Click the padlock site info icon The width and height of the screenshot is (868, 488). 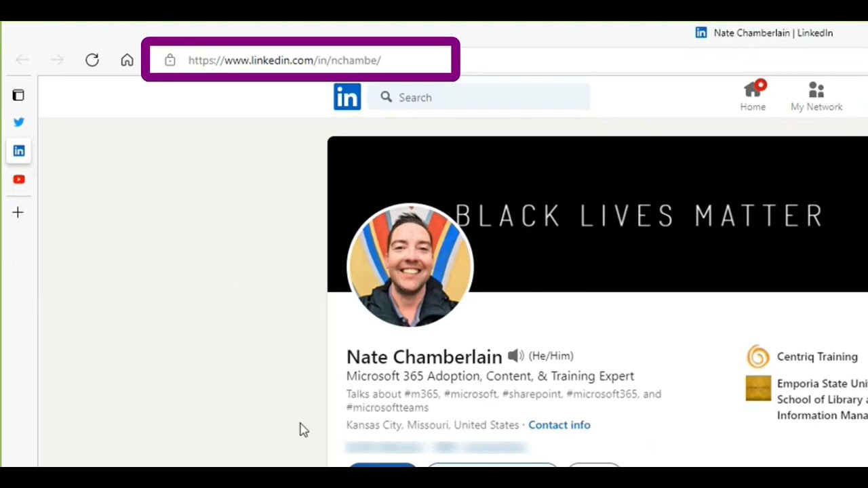tap(170, 60)
